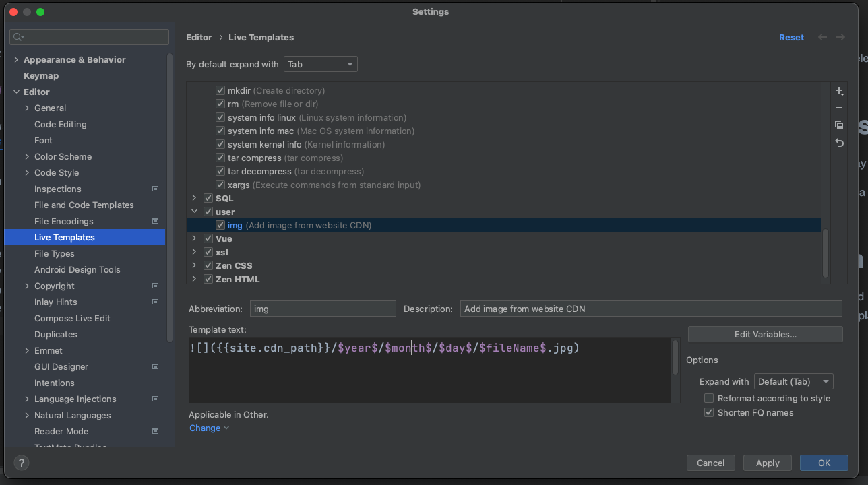Uncheck the mkdir template checkbox
Viewport: 868px width, 485px height.
click(x=220, y=90)
